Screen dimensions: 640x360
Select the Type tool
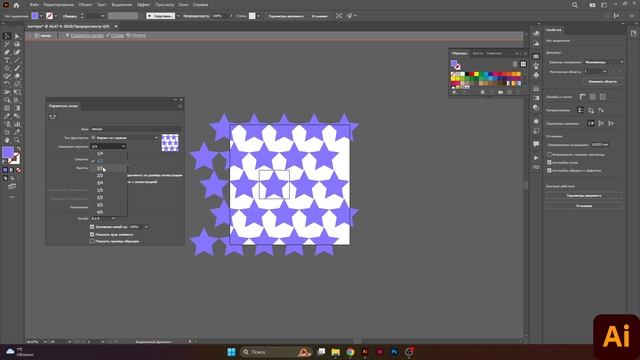(x=7, y=60)
